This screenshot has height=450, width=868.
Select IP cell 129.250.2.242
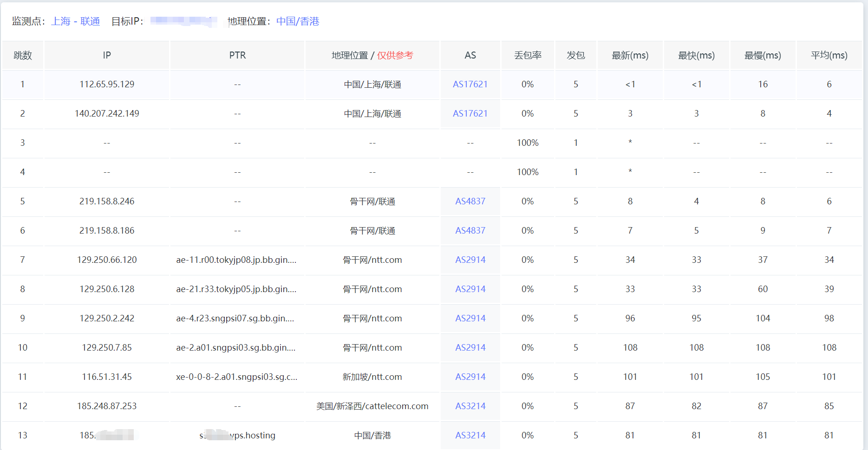coord(107,318)
